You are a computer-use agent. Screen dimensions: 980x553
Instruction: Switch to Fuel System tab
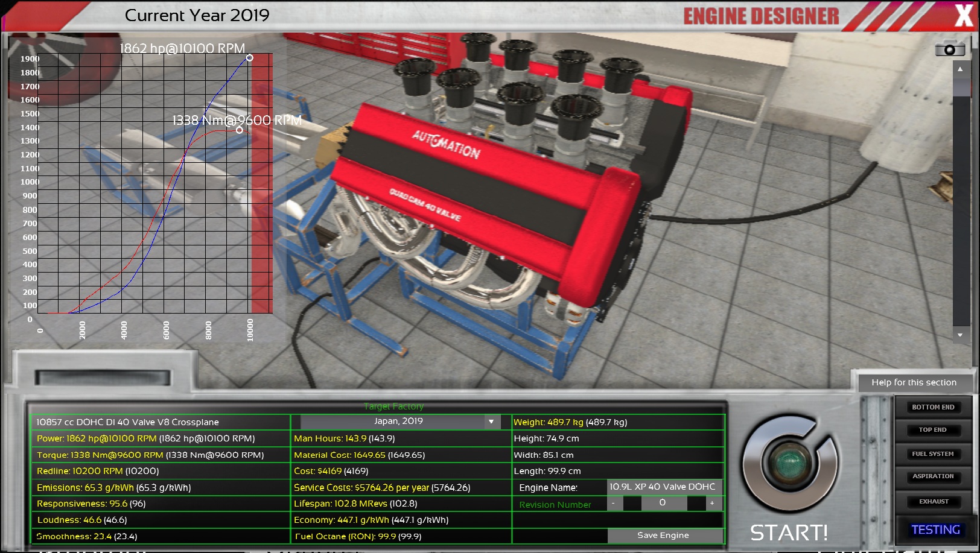pos(933,454)
